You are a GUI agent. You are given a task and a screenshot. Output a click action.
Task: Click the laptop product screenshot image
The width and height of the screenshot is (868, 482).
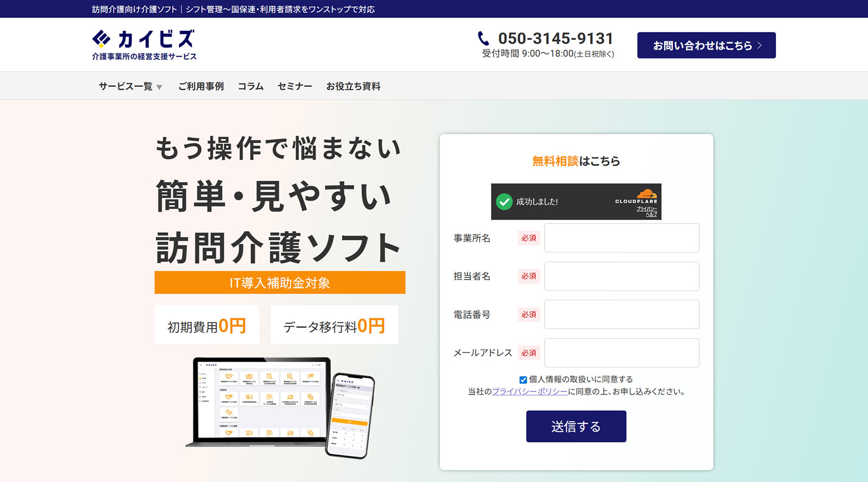click(258, 402)
